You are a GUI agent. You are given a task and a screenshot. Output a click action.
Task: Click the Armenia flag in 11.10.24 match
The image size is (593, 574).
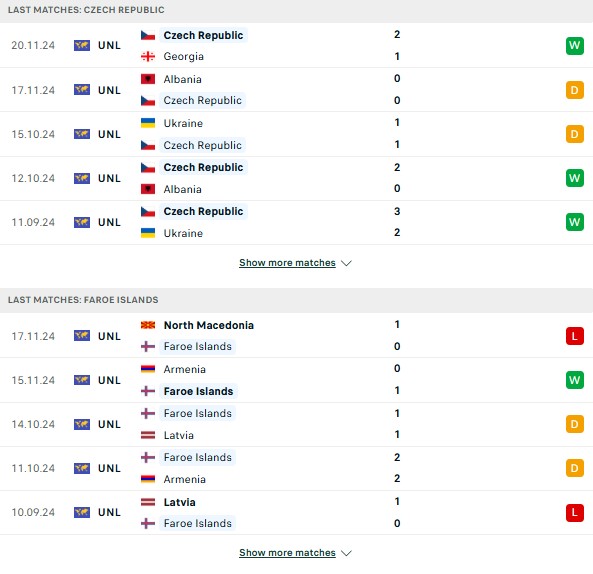tap(148, 479)
